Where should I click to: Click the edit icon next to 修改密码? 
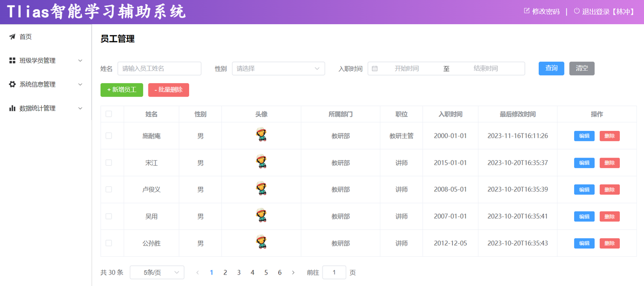pos(527,11)
